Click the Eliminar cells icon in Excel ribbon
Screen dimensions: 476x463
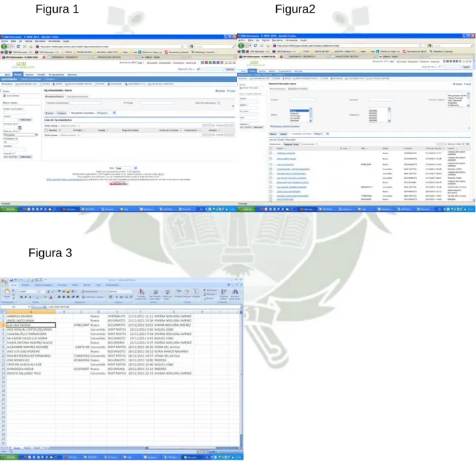point(187,293)
